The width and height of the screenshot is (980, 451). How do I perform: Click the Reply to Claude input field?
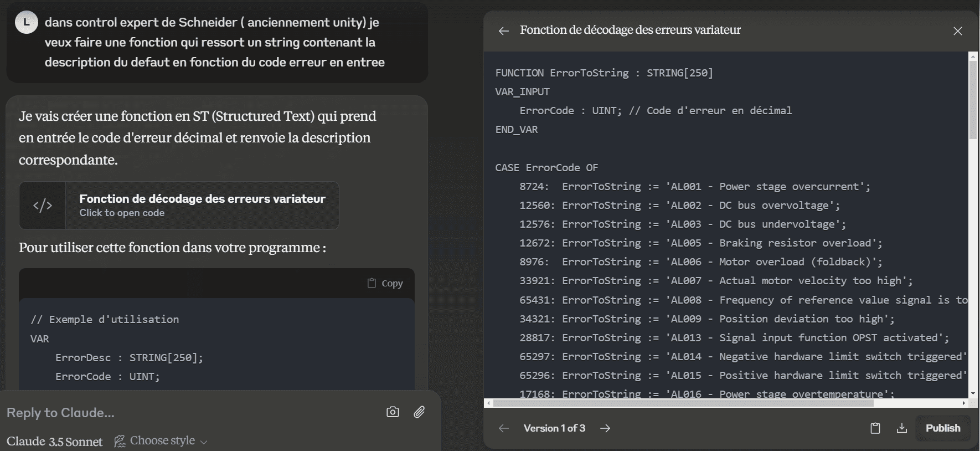click(188, 413)
